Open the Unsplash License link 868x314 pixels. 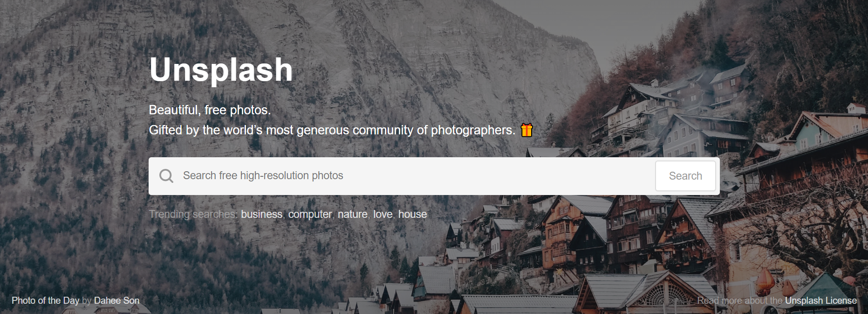click(x=820, y=300)
